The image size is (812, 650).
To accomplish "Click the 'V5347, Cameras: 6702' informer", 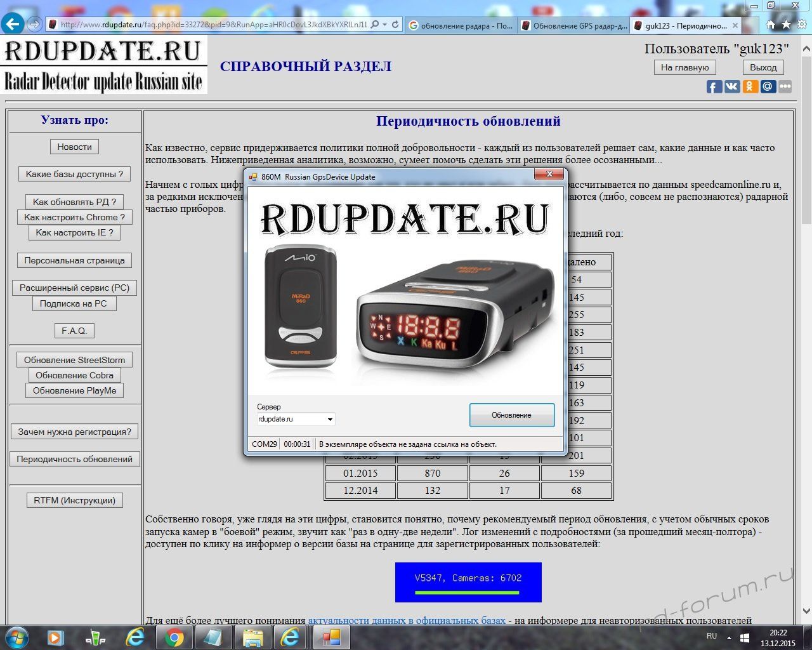I will (468, 582).
